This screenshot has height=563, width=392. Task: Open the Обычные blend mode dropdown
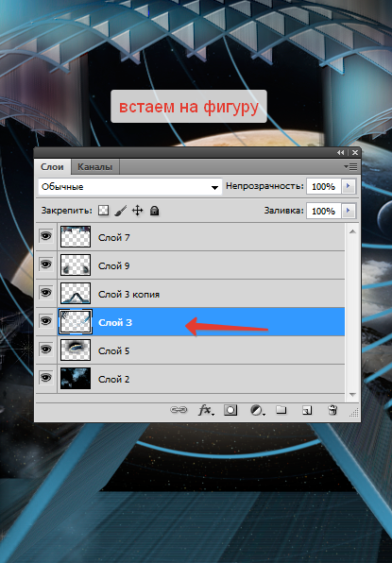pyautogui.click(x=130, y=187)
